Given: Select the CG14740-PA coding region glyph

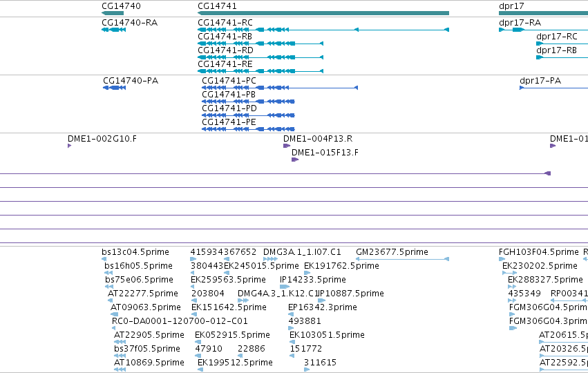Looking at the screenshot, I should (x=115, y=88).
